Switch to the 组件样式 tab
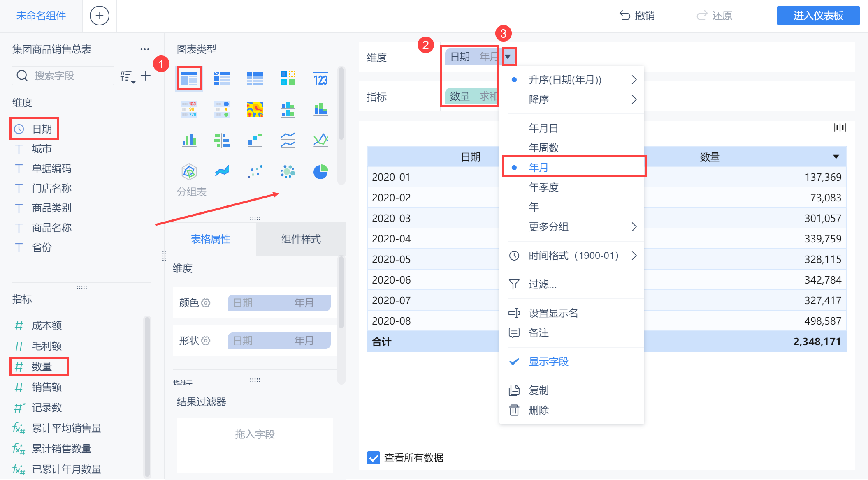The image size is (868, 480). [x=301, y=239]
